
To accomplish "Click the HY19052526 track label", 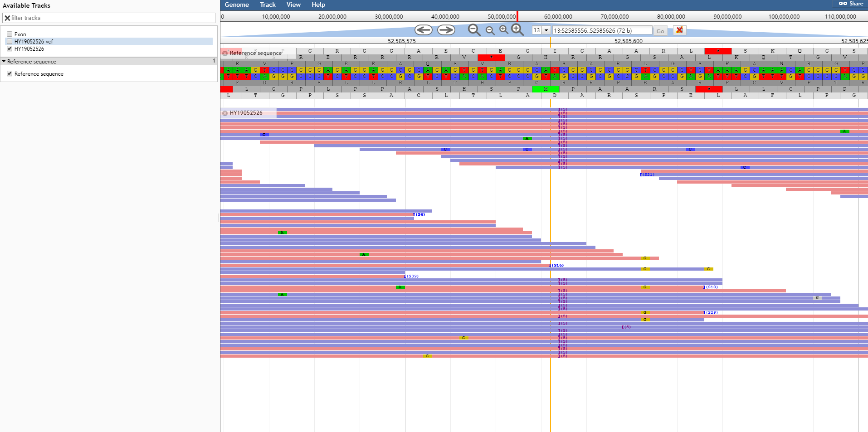I will coord(246,113).
